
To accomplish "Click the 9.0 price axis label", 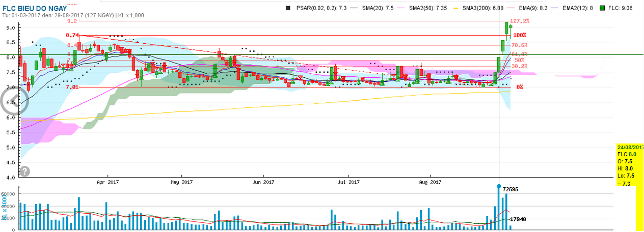I will (x=10, y=28).
